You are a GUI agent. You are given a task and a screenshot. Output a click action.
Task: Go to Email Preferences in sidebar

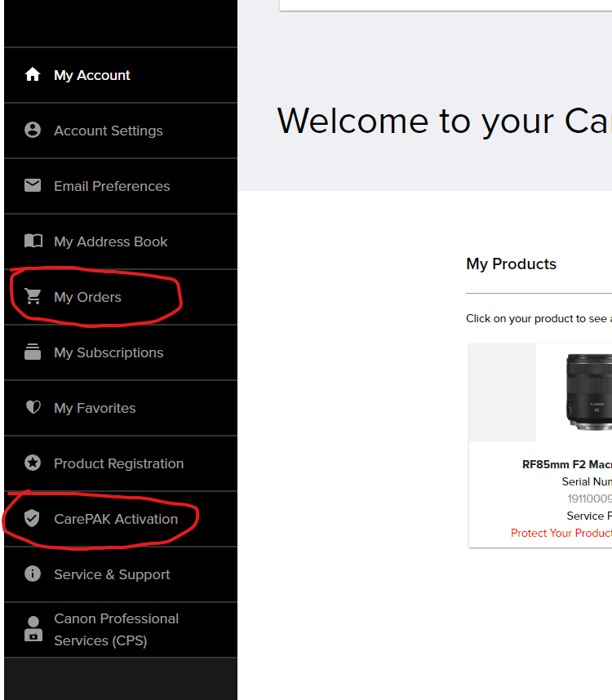pyautogui.click(x=112, y=186)
